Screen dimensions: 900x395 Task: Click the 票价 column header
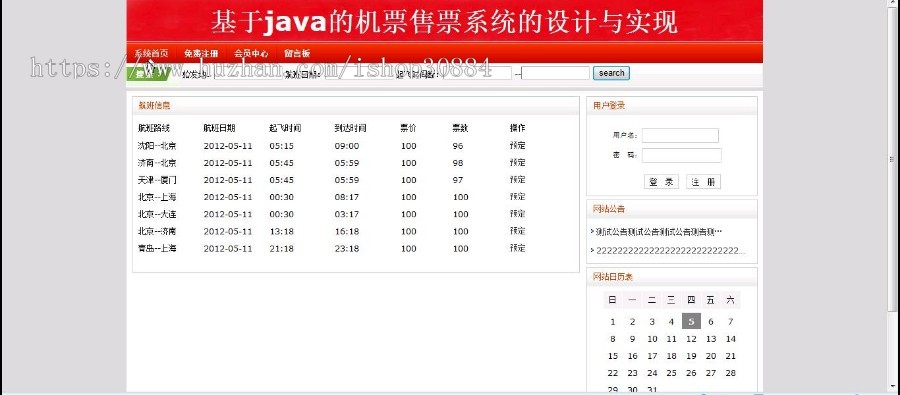coord(409,128)
